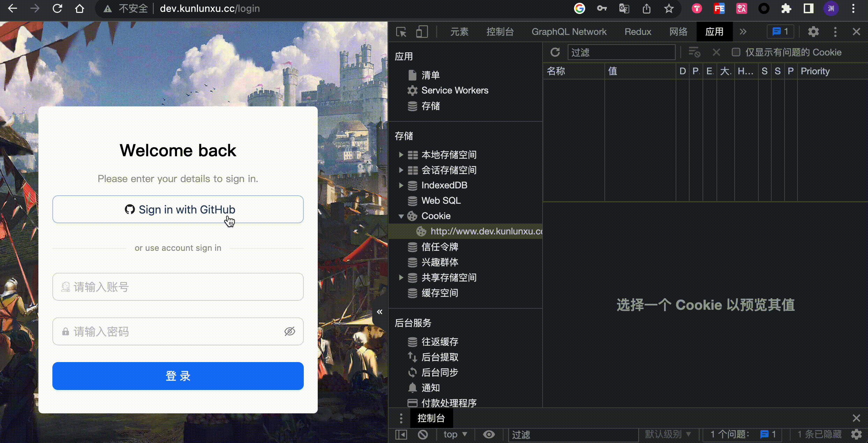Share this page via the share icon
Screen dimensions: 868x443
click(x=647, y=9)
